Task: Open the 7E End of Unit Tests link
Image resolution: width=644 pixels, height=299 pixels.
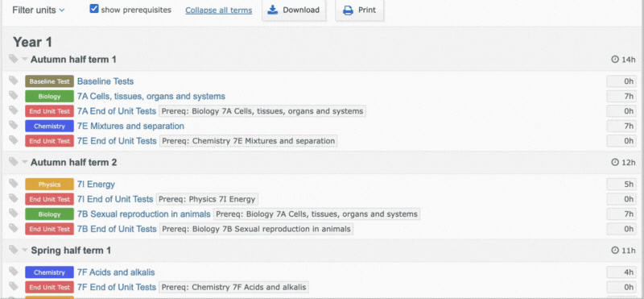Action: click(x=117, y=141)
